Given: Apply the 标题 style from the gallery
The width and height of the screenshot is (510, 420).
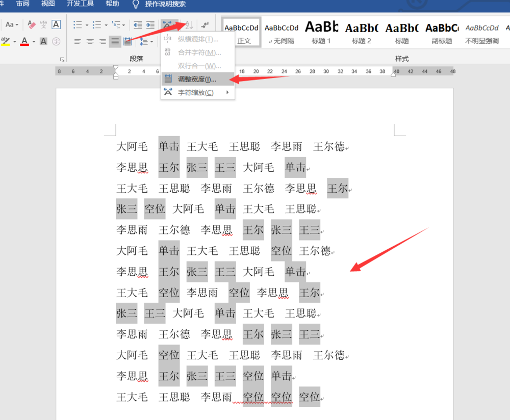Looking at the screenshot, I should tap(402, 33).
